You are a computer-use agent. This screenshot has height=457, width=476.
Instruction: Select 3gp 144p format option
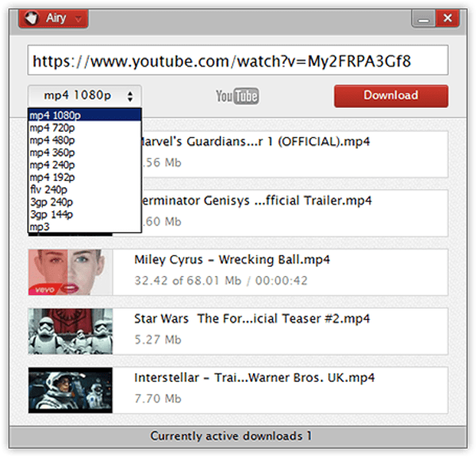pos(84,214)
